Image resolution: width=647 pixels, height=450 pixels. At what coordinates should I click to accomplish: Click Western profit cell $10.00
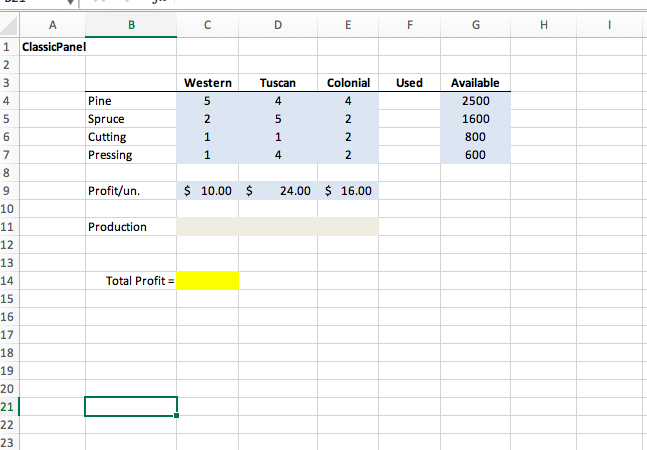pos(208,191)
